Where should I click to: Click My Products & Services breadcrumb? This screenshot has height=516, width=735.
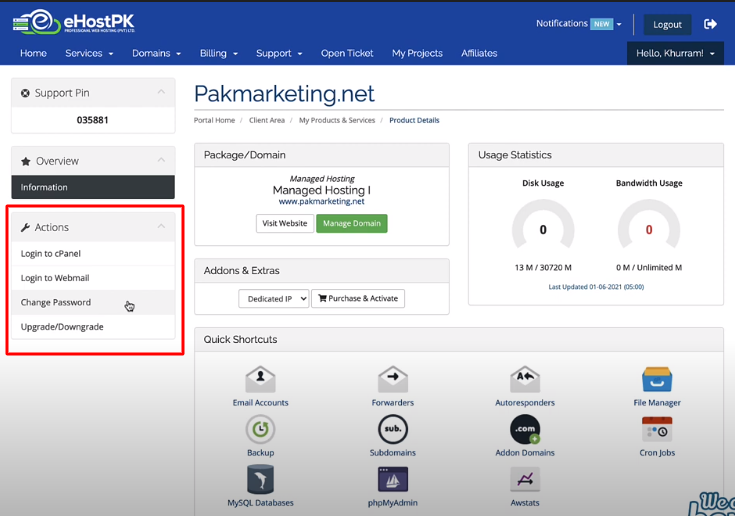click(337, 120)
